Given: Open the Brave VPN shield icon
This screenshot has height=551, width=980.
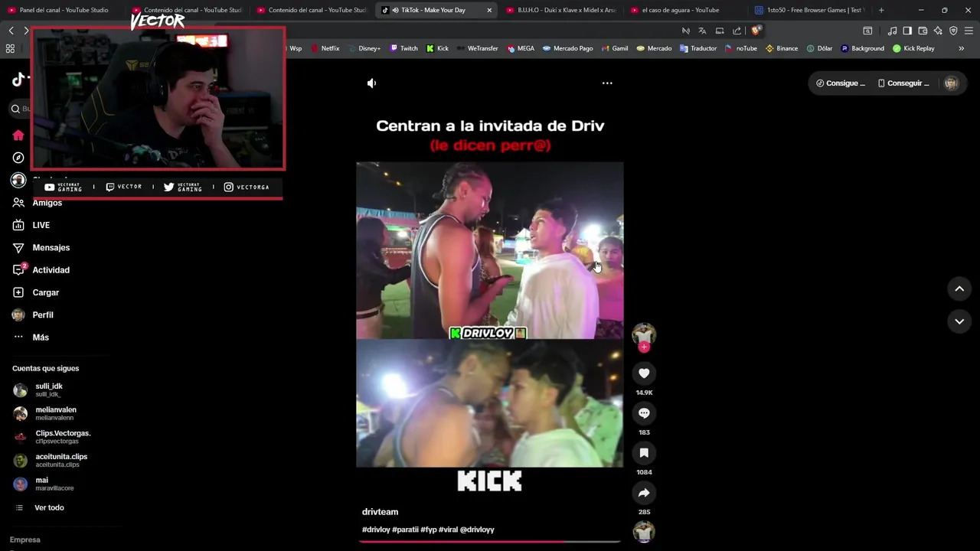Looking at the screenshot, I should pos(953,31).
